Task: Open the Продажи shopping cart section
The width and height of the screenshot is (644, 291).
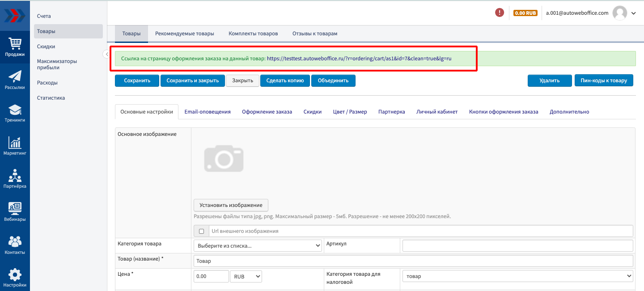Action: 15,47
